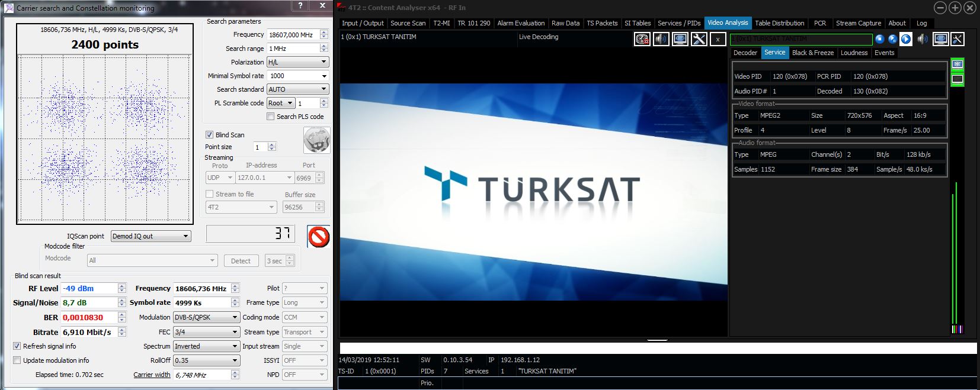980x390 pixels.
Task: Close 4T2 Content Analyser with the round X
Action: [970, 8]
